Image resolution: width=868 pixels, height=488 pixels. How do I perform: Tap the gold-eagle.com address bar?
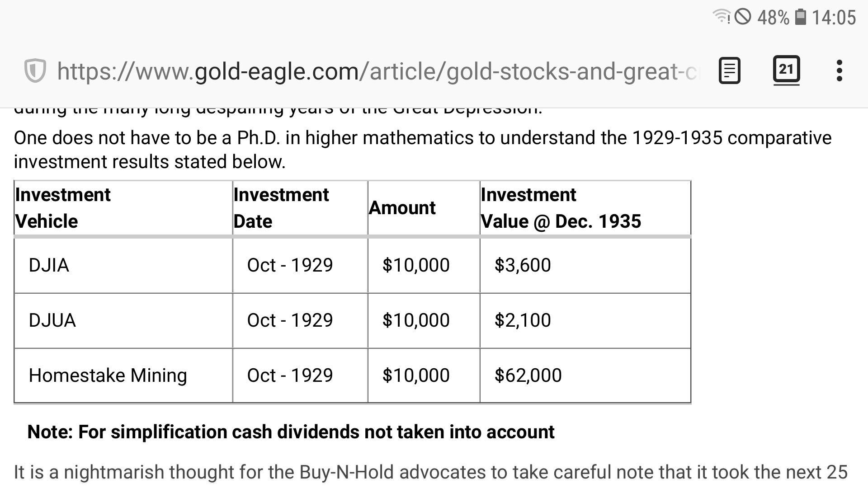tap(377, 71)
